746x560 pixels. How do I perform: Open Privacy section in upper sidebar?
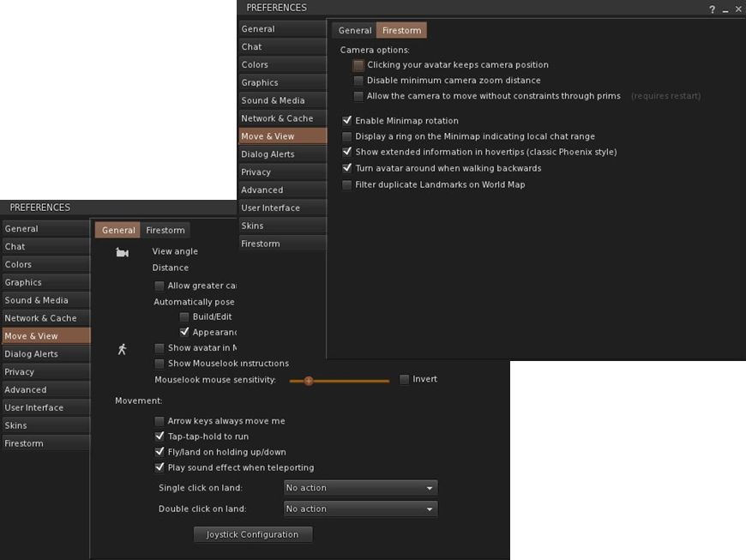tap(256, 172)
